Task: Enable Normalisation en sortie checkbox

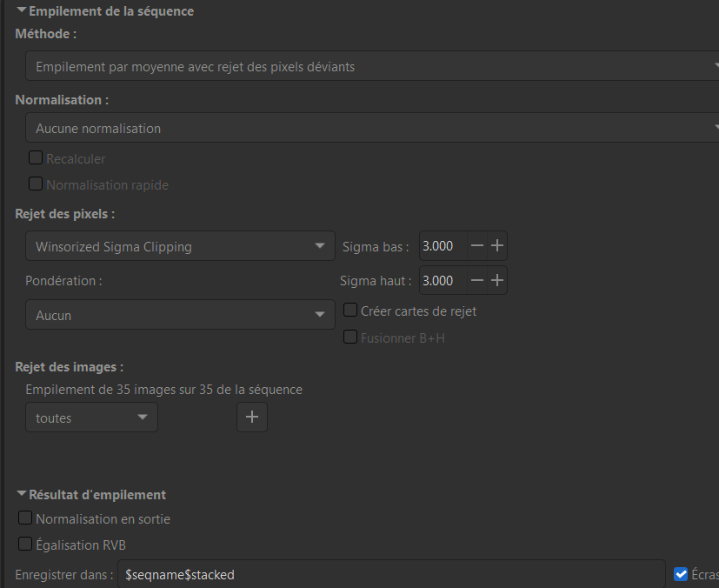Action: pyautogui.click(x=25, y=518)
